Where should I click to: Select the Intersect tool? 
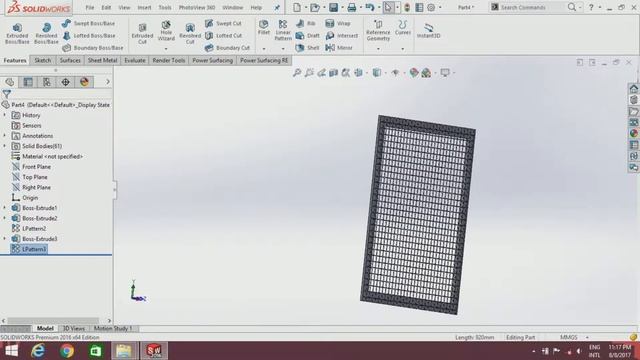[x=342, y=36]
